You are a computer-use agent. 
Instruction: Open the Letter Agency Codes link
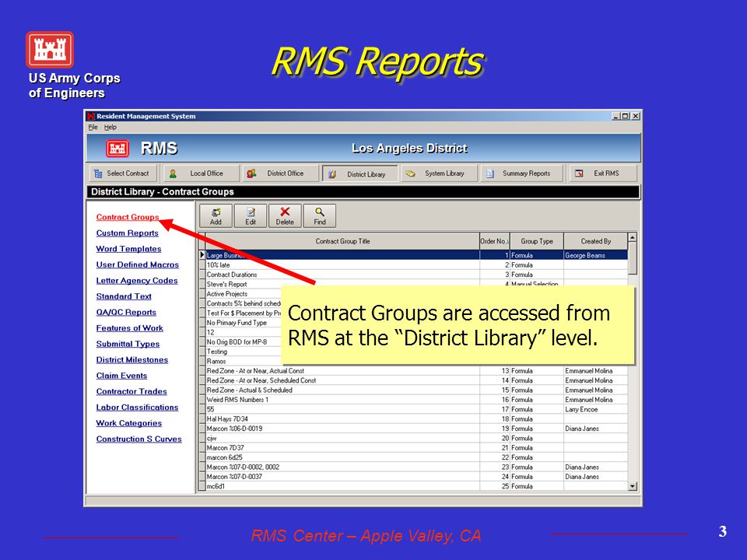137,281
